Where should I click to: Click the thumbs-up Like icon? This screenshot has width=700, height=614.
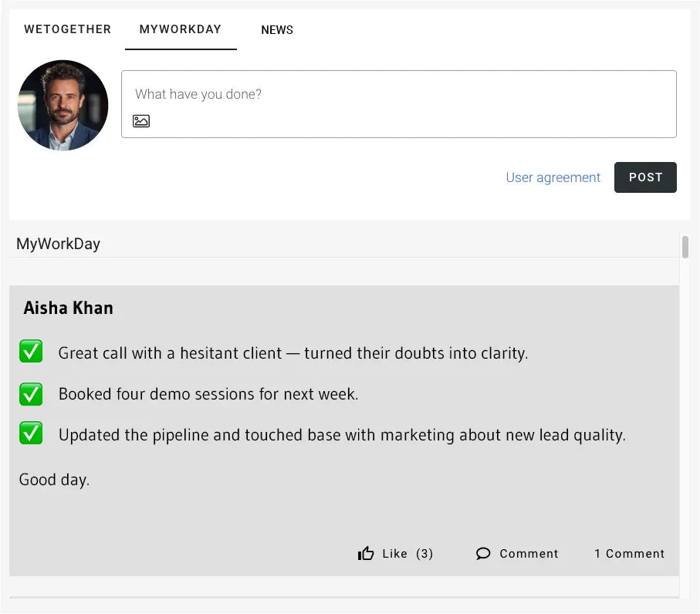pyautogui.click(x=366, y=554)
